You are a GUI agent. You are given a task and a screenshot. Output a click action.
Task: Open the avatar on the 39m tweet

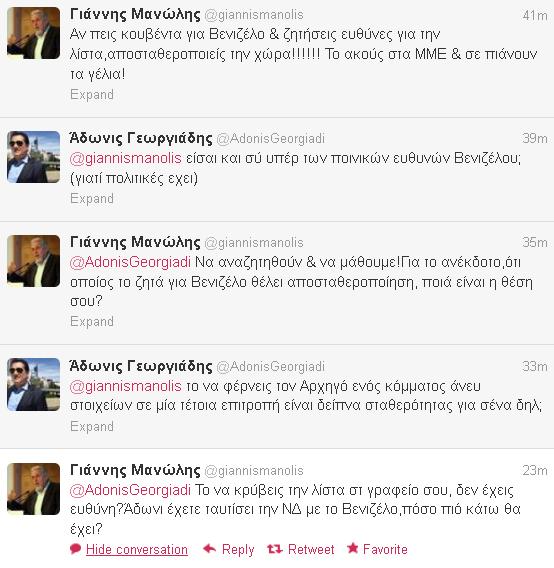click(x=33, y=157)
